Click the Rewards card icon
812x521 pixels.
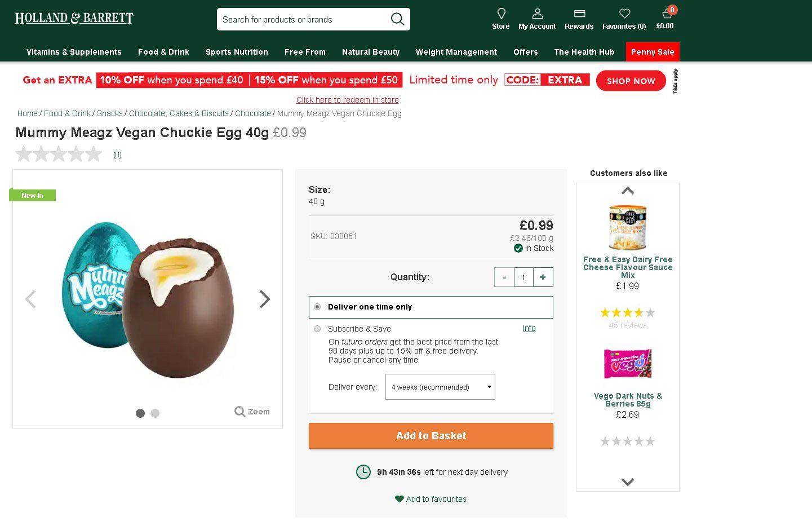click(x=579, y=13)
